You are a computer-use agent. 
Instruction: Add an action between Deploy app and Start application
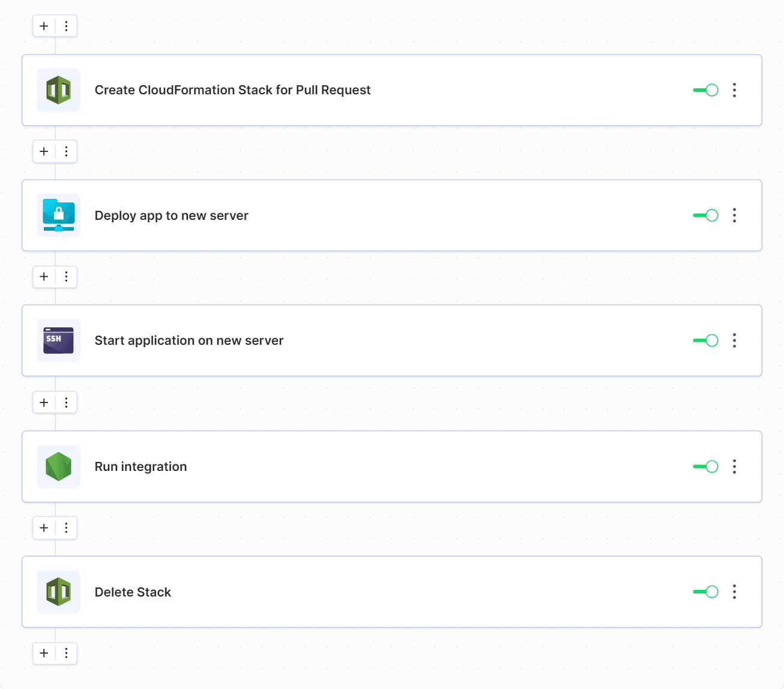point(44,276)
